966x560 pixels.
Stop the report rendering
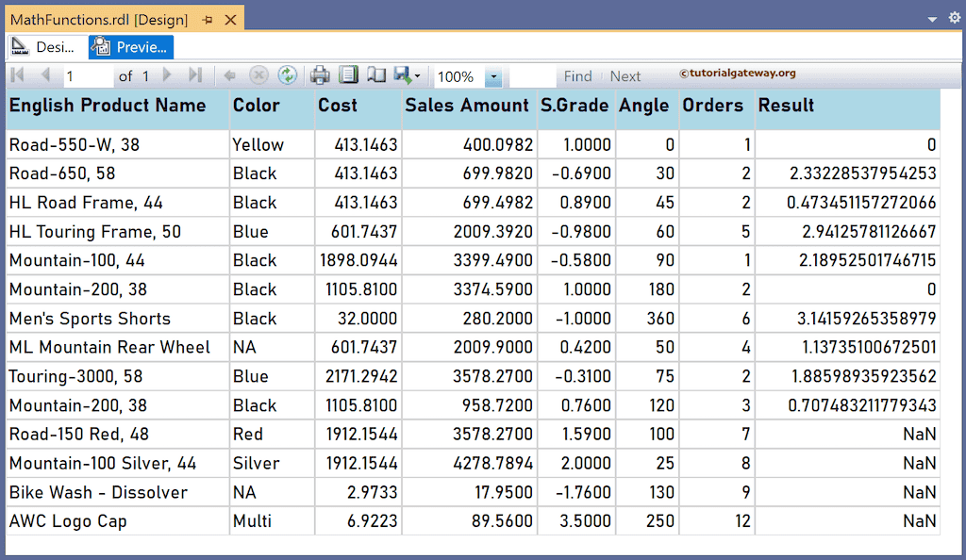point(258,75)
